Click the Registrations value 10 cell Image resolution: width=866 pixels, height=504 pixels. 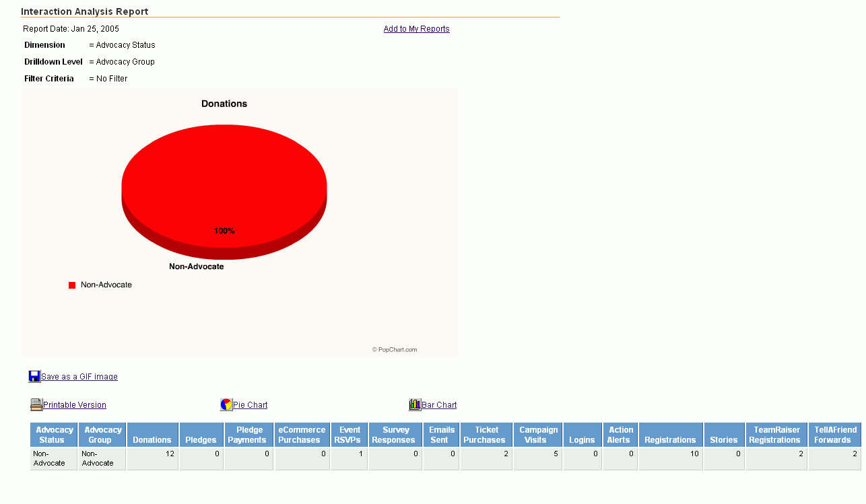671,459
